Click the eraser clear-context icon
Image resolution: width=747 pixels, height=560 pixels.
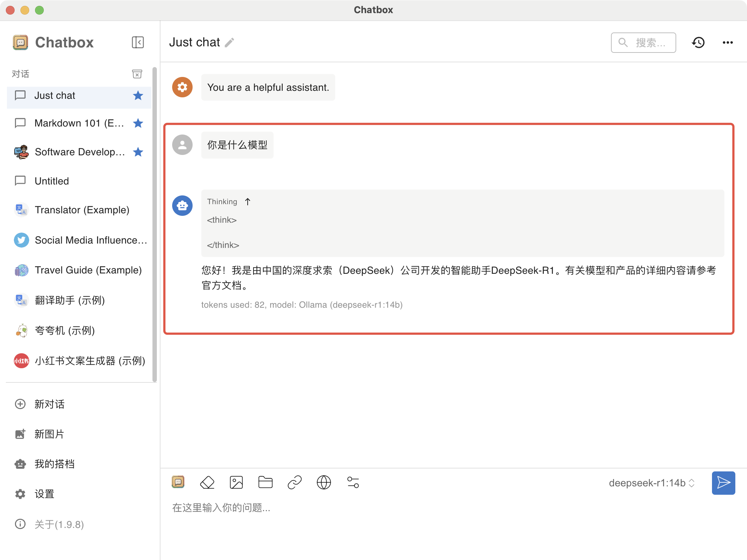207,482
